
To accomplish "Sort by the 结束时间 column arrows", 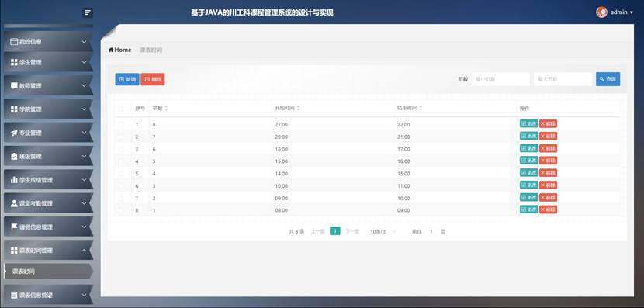I will [x=421, y=109].
